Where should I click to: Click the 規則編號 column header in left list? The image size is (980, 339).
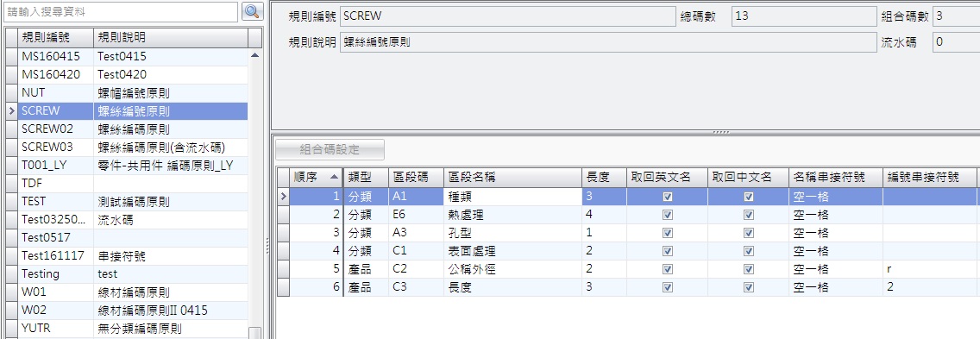55,38
